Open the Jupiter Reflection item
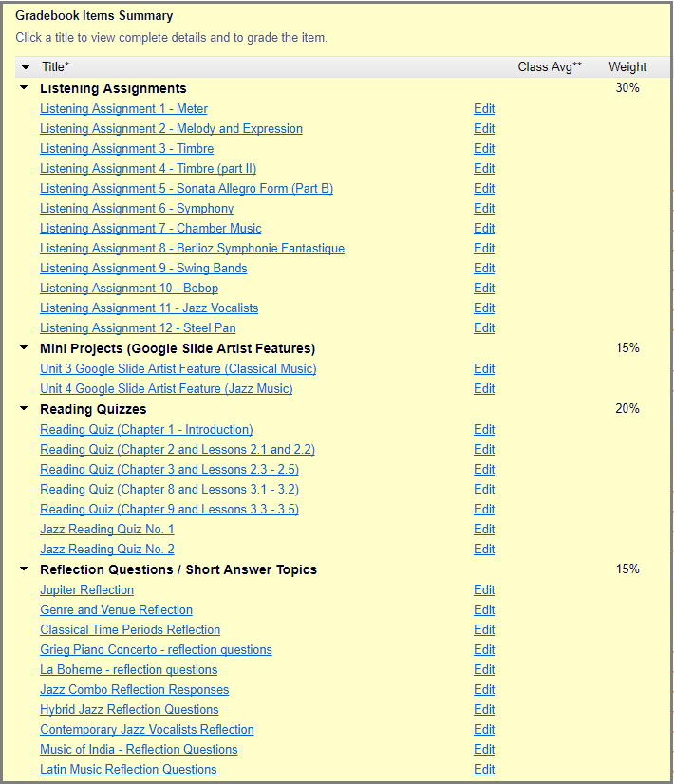Image resolution: width=674 pixels, height=784 pixels. [86, 590]
